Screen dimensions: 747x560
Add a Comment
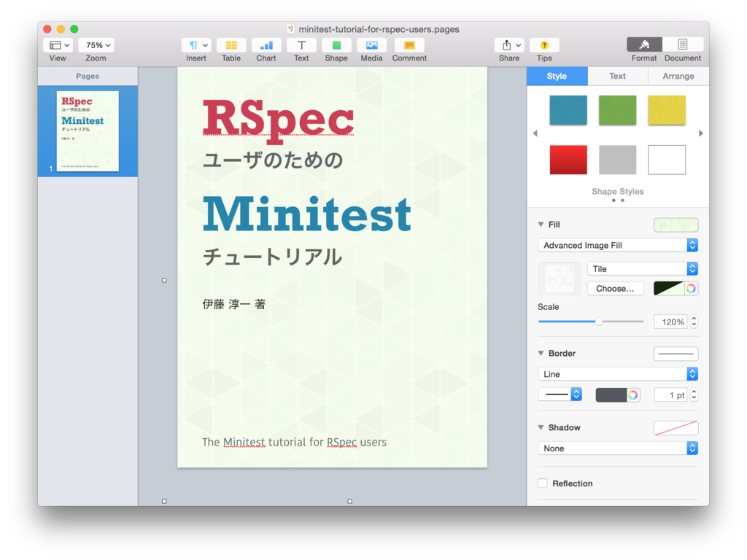[x=409, y=45]
